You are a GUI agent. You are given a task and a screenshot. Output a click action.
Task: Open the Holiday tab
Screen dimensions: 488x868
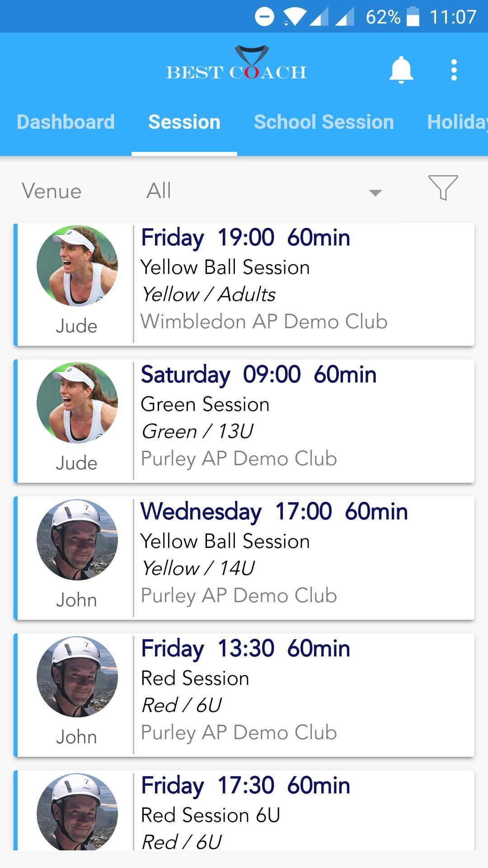457,122
